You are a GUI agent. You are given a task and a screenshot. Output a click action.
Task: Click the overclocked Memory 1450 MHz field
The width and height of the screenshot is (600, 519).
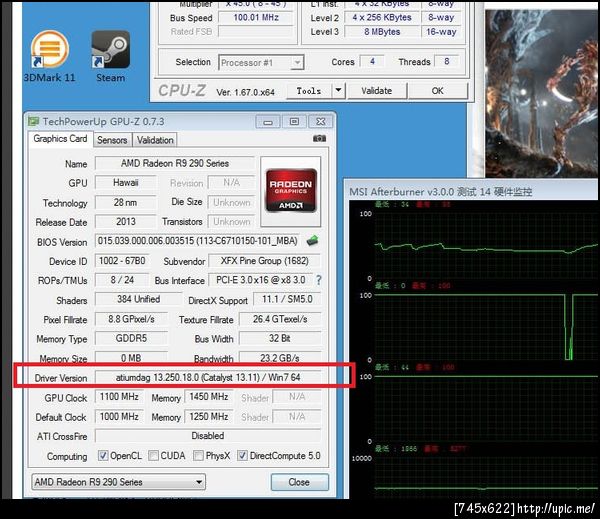pyautogui.click(x=209, y=397)
